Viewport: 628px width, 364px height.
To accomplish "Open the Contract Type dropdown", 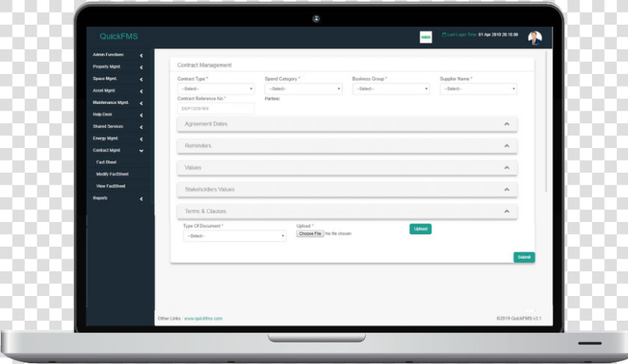I will 216,89.
